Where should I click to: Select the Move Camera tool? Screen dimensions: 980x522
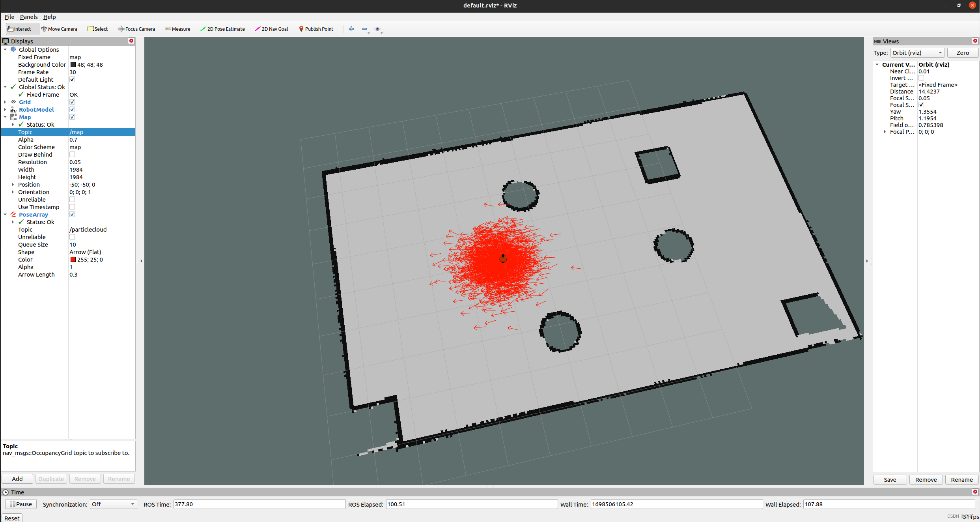tap(59, 29)
